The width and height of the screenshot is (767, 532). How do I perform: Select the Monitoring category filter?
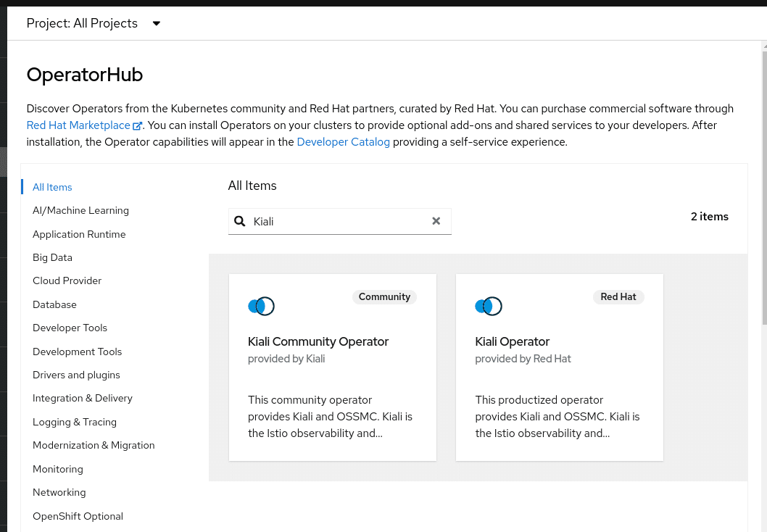point(57,469)
